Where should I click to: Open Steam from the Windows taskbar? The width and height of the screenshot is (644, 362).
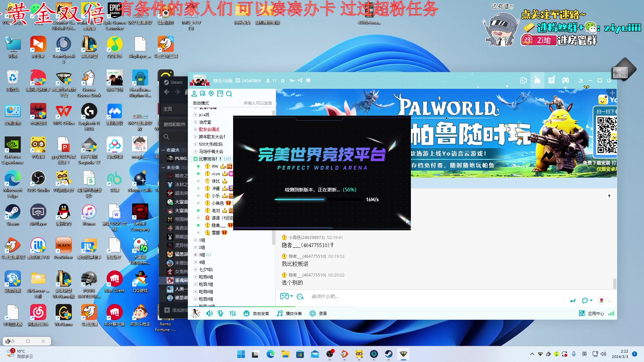388,354
